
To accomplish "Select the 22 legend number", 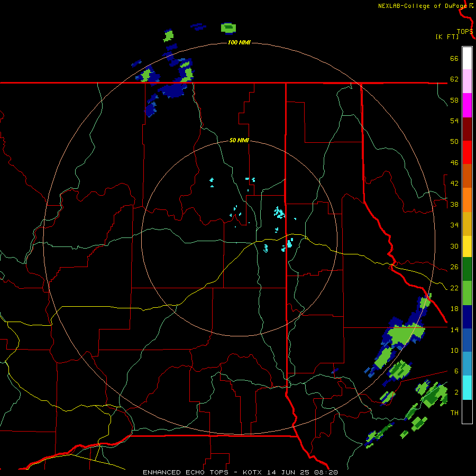I will [x=454, y=288].
